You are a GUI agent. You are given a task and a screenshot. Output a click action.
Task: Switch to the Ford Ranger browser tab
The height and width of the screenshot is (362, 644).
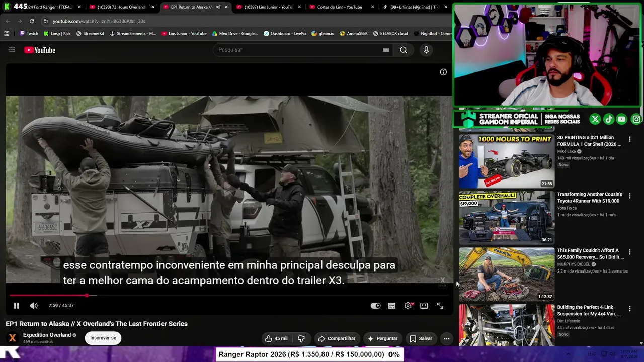click(49, 7)
